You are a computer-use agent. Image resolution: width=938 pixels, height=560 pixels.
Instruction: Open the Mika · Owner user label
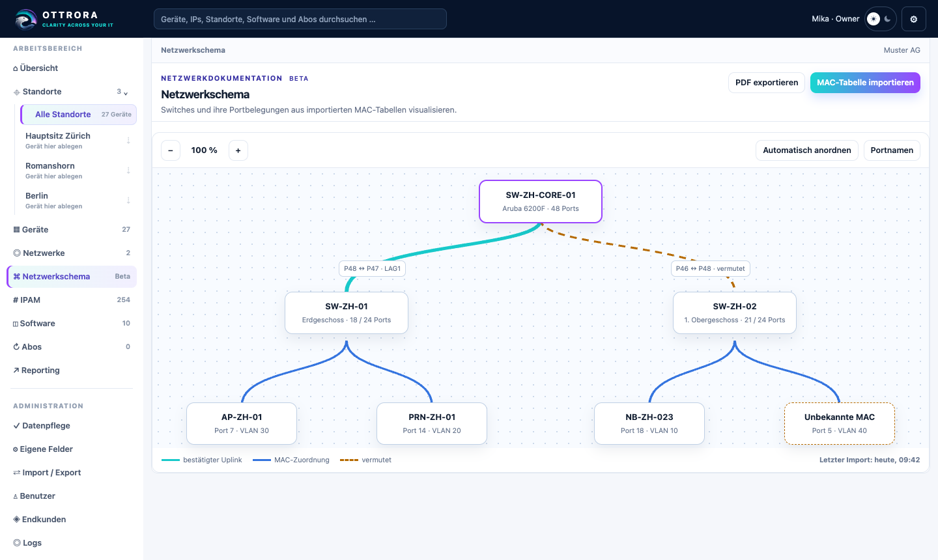coord(836,19)
